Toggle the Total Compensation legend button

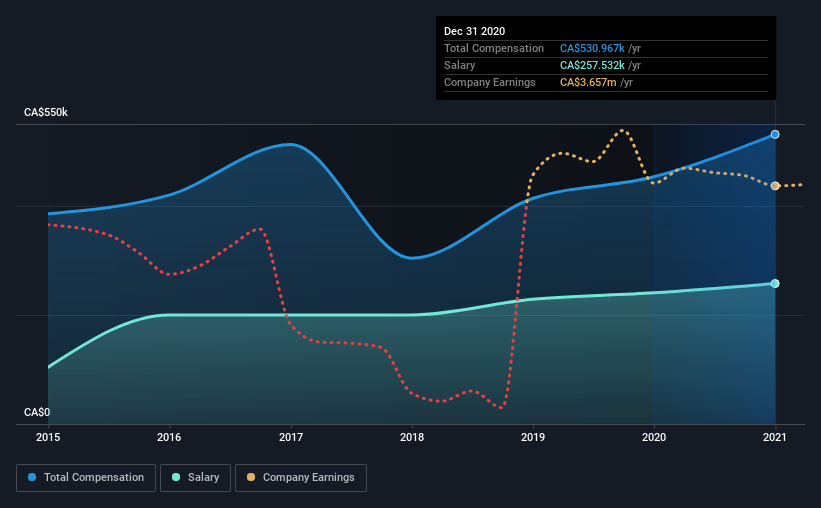86,478
